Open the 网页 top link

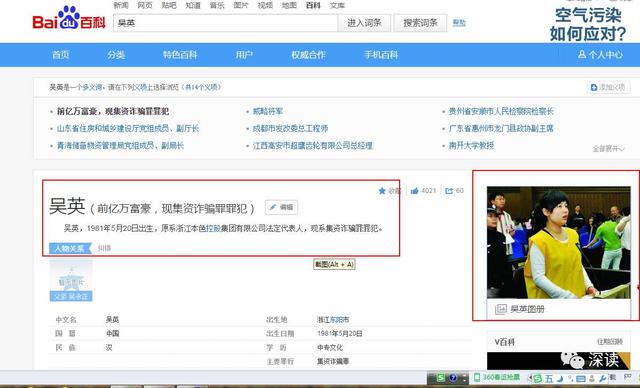[x=145, y=5]
